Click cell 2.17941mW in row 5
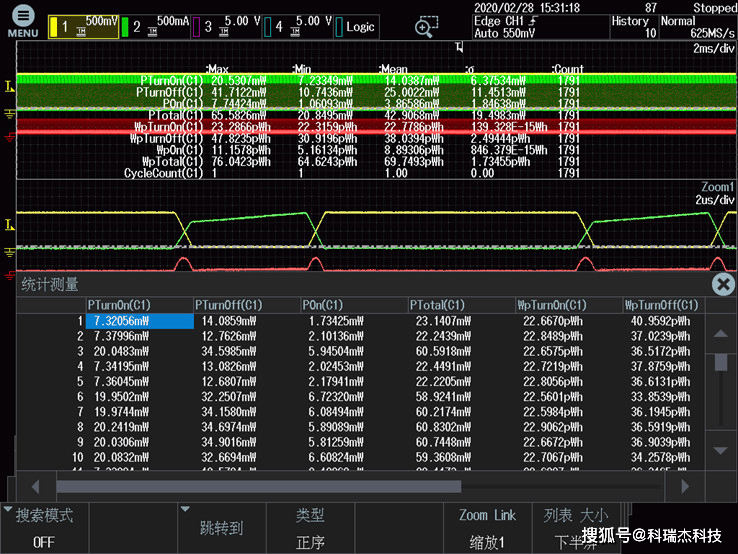738x554 pixels. 336,382
